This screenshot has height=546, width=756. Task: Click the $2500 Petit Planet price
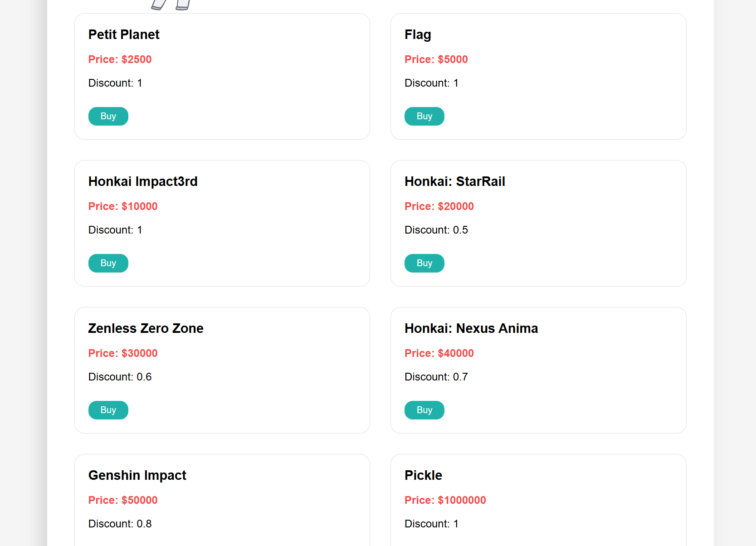click(x=120, y=59)
